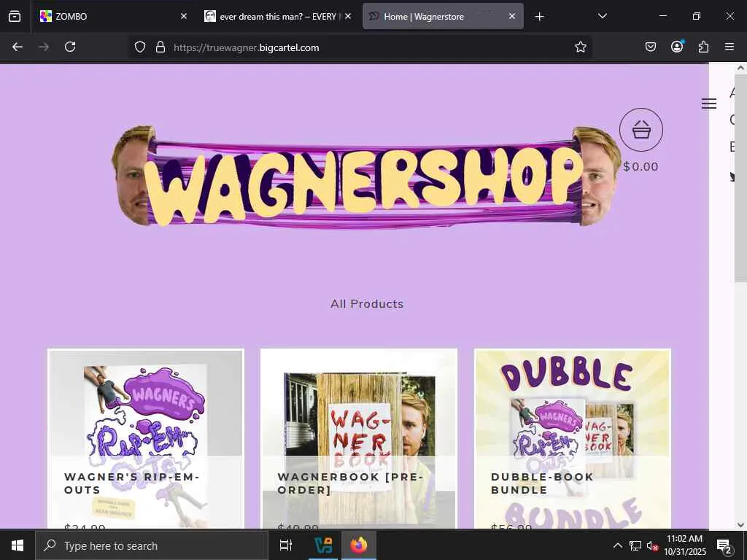Click the All Products heading
The image size is (747, 560).
pos(367,304)
